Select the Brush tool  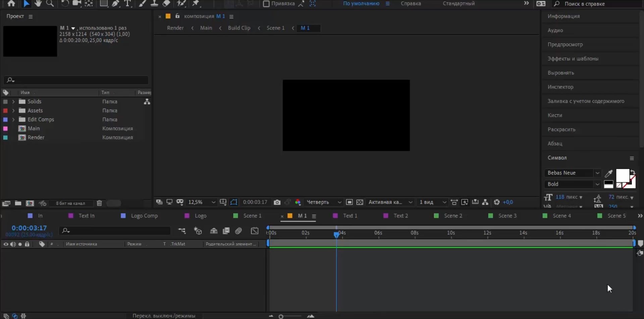pyautogui.click(x=142, y=3)
